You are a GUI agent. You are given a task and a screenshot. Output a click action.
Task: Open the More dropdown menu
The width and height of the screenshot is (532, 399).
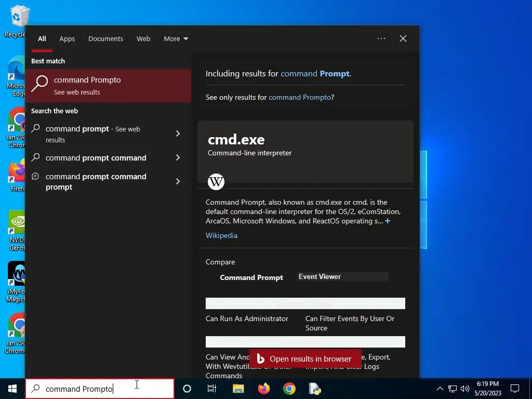(x=176, y=38)
